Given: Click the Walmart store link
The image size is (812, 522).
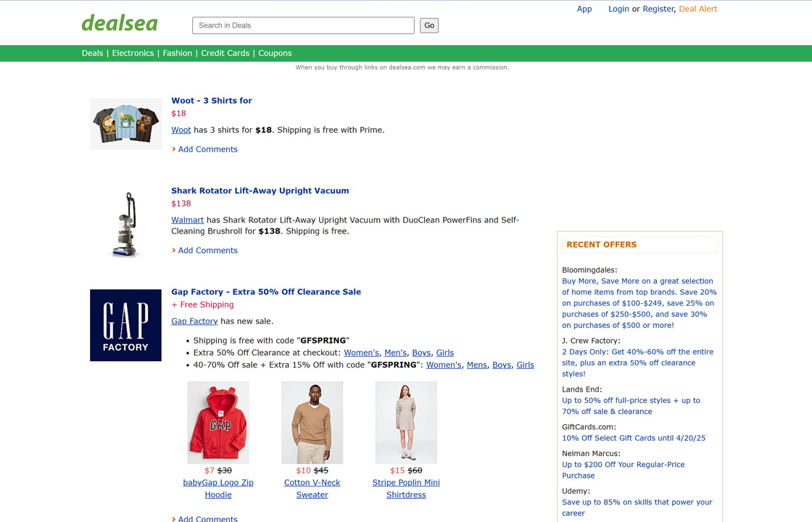Looking at the screenshot, I should (188, 220).
